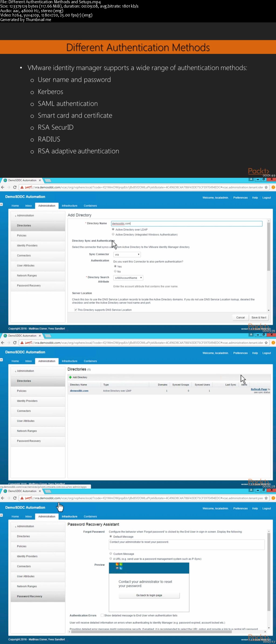Viewport: 276px width, 644px height.
Task: Select No for connector authentication
Action: 115,271
